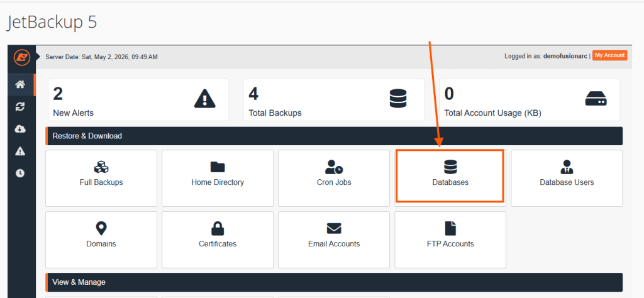Open the Alerts warning sidebar icon
Image resolution: width=644 pixels, height=298 pixels.
click(x=20, y=151)
